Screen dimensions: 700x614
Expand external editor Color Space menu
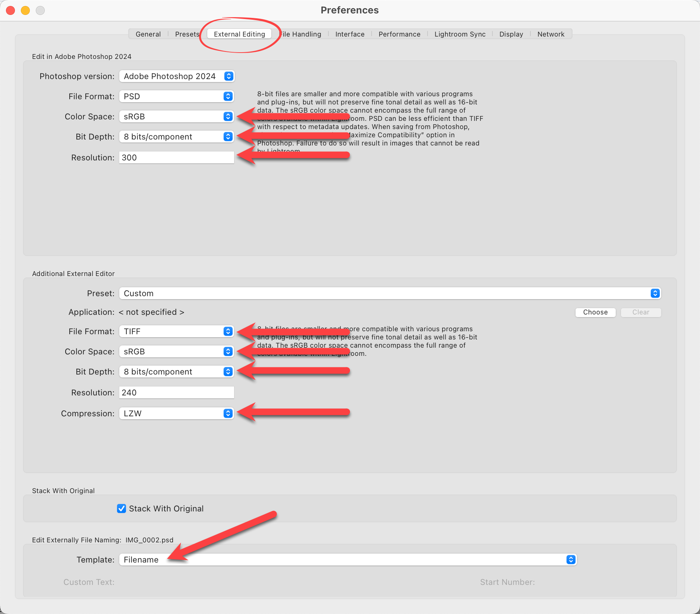[x=177, y=351]
